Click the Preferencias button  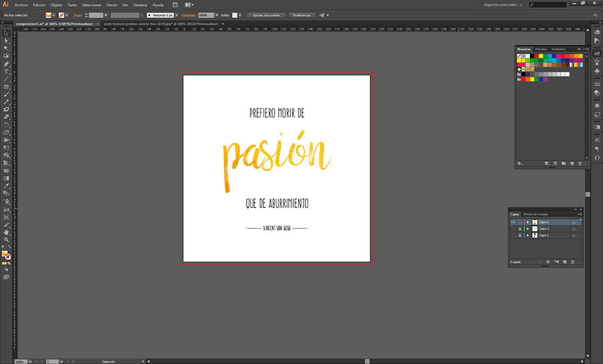click(301, 15)
